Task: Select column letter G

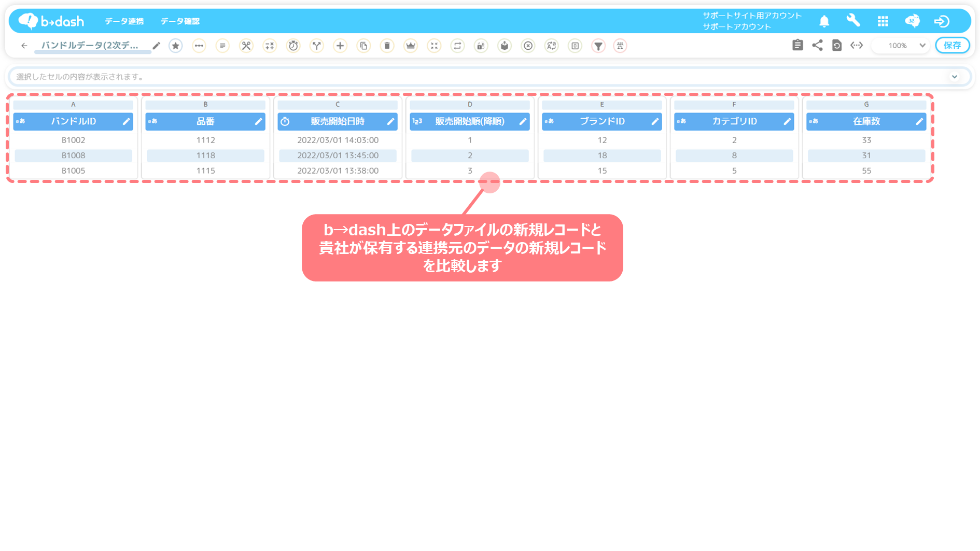Action: coord(866,105)
